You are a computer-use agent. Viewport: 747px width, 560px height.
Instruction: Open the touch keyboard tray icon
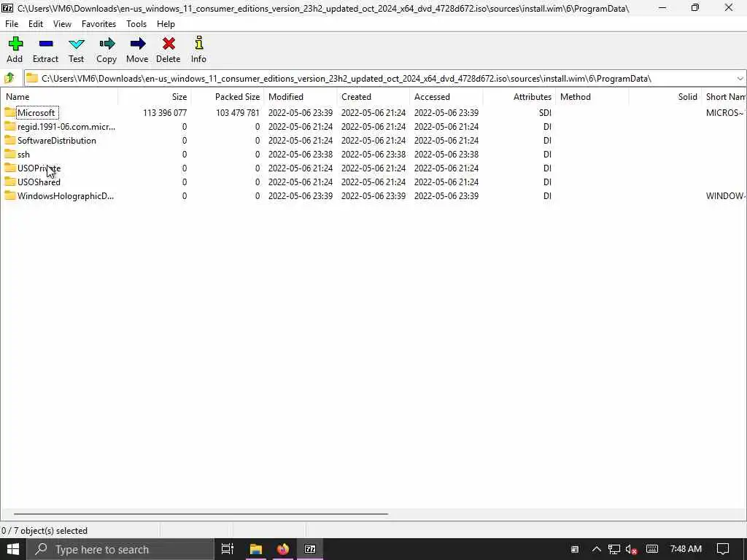(x=652, y=549)
